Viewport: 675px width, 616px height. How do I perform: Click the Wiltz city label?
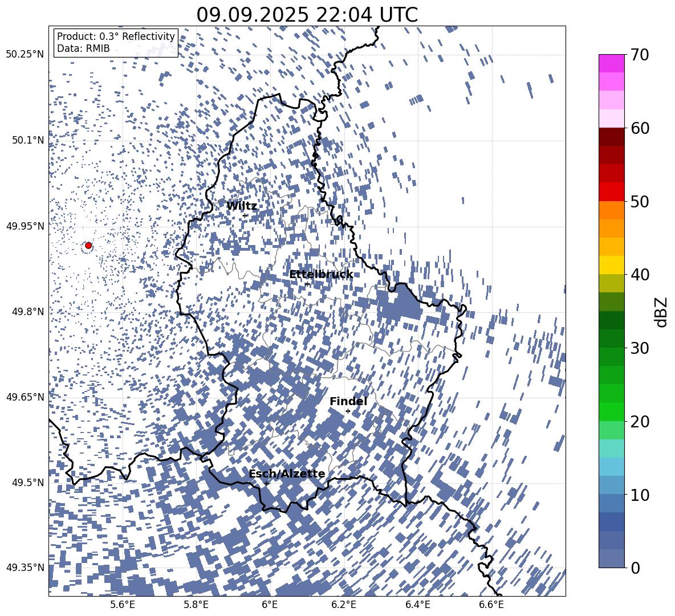(242, 206)
